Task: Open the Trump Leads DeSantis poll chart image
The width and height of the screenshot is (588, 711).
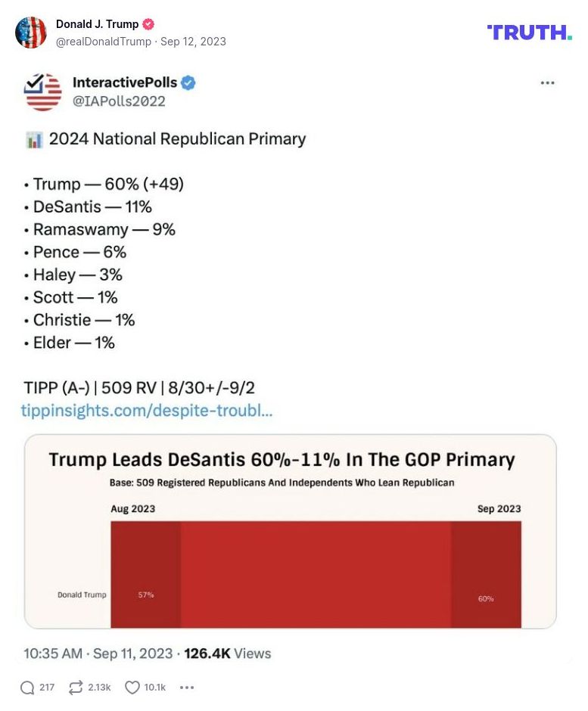Action: [x=291, y=531]
